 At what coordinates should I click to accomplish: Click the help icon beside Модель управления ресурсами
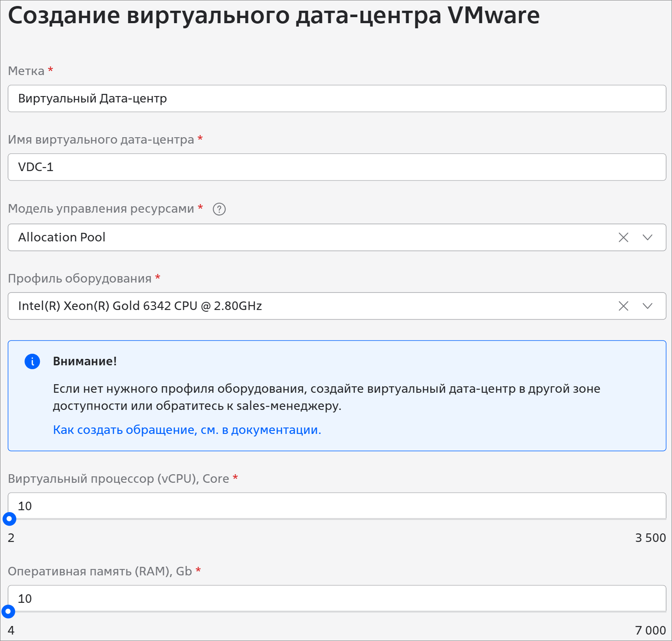pyautogui.click(x=219, y=209)
